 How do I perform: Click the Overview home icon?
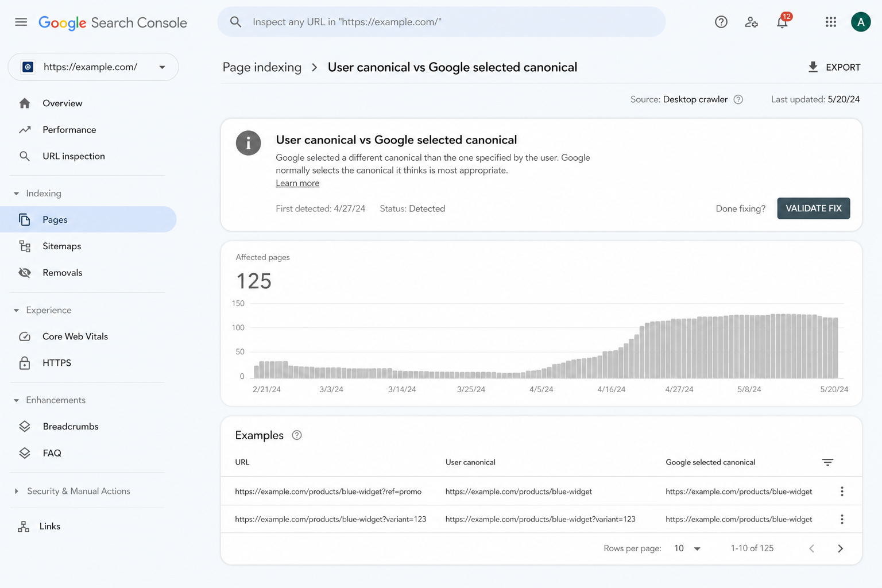(x=25, y=103)
